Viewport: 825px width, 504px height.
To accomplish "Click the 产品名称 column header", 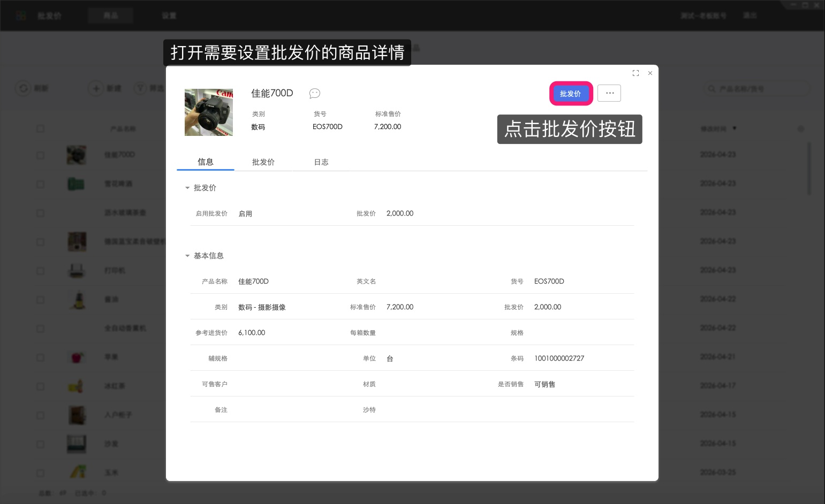I will 123,129.
